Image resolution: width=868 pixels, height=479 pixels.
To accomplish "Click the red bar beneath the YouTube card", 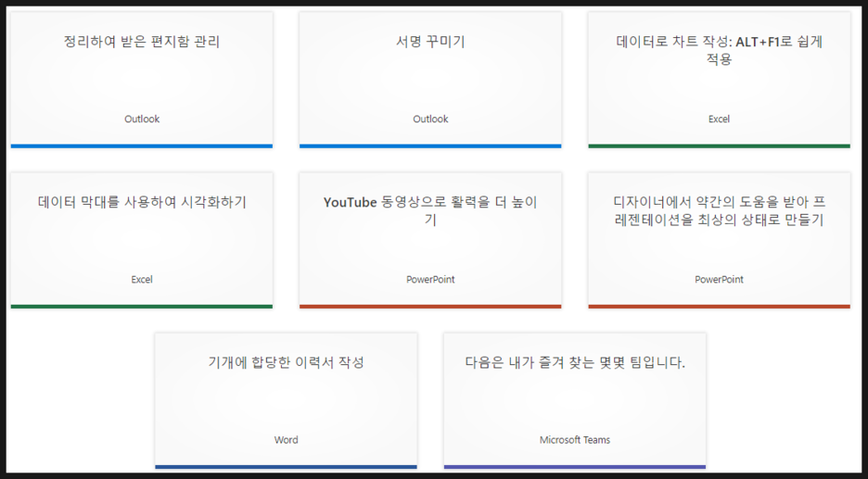I will [430, 306].
